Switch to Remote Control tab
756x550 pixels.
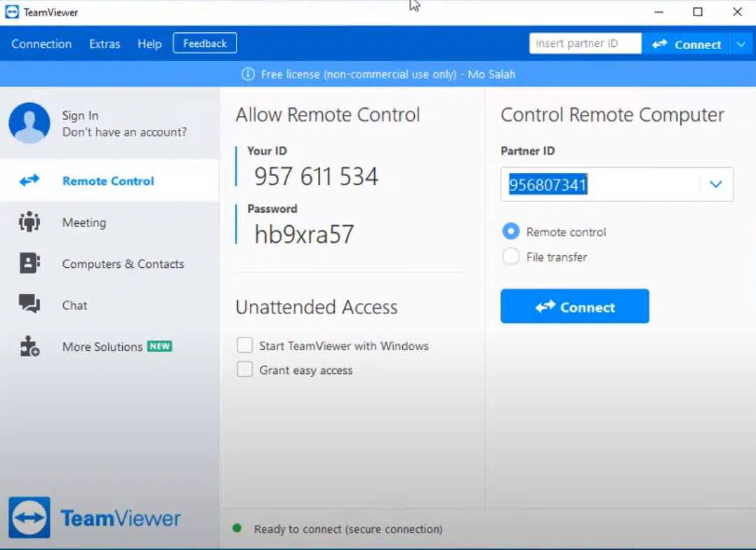110,180
